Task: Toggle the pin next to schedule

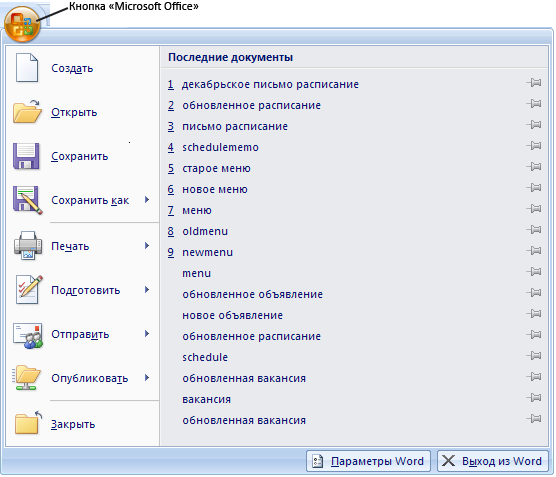Action: point(534,356)
